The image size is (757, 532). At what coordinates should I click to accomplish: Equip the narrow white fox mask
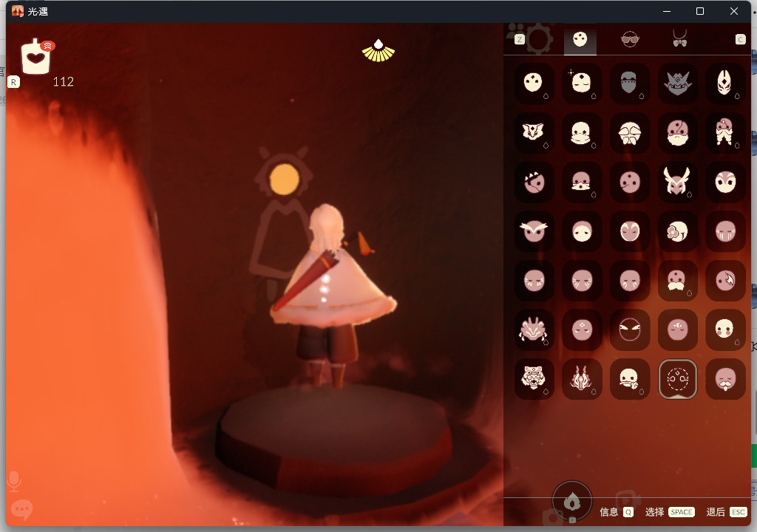coord(725,83)
